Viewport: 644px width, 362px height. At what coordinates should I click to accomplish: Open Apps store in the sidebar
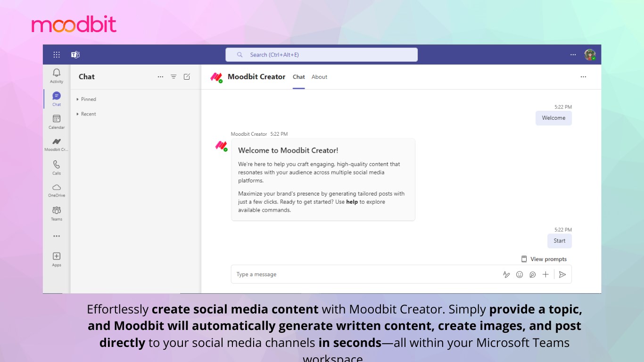click(x=57, y=259)
